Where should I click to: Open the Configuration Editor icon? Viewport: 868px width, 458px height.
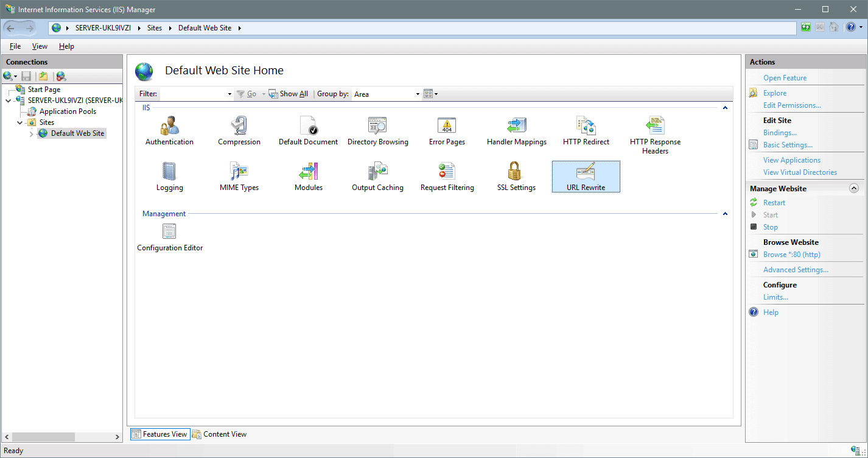(x=170, y=237)
